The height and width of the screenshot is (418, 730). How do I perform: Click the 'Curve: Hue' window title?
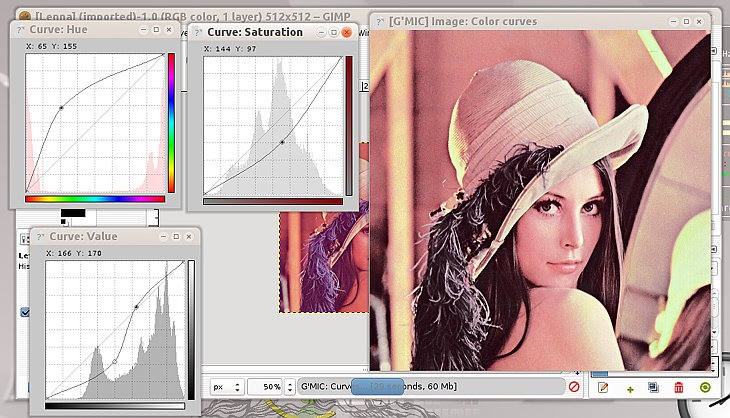click(x=58, y=30)
